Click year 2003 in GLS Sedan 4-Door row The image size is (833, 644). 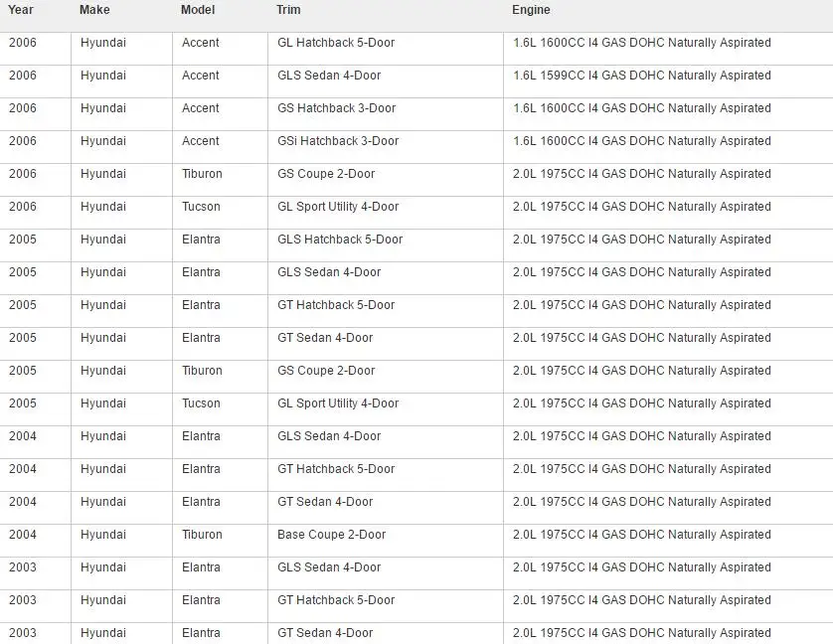point(23,567)
